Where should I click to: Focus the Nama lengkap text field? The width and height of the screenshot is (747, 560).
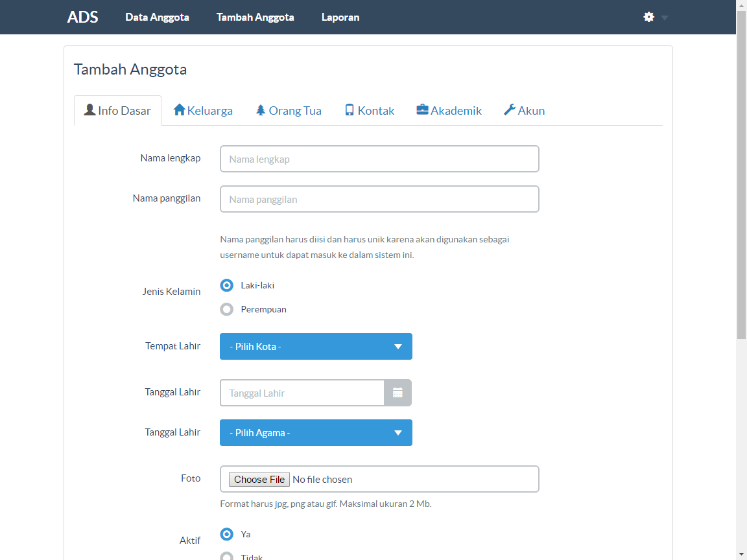(x=379, y=159)
